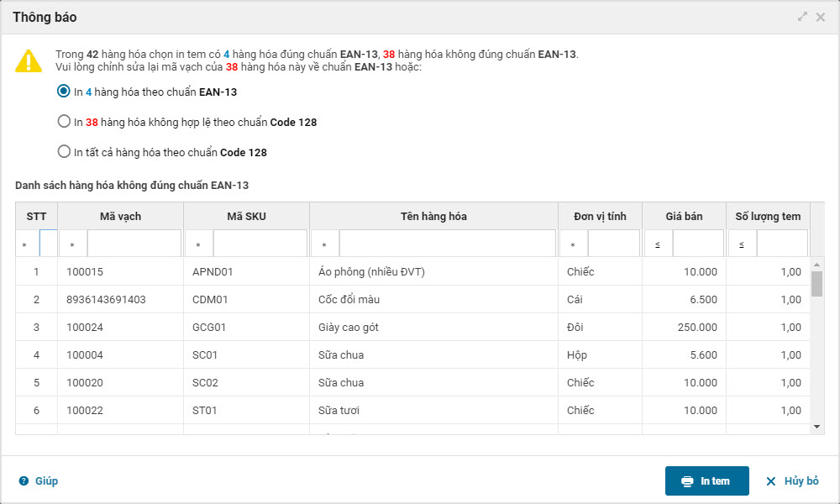
Task: Select In 4 hàng hóa theo chuẩn EAN-13
Action: pos(64,92)
